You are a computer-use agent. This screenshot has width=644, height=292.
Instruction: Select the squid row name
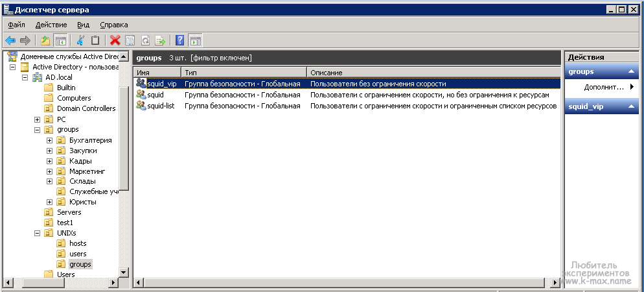coord(155,95)
